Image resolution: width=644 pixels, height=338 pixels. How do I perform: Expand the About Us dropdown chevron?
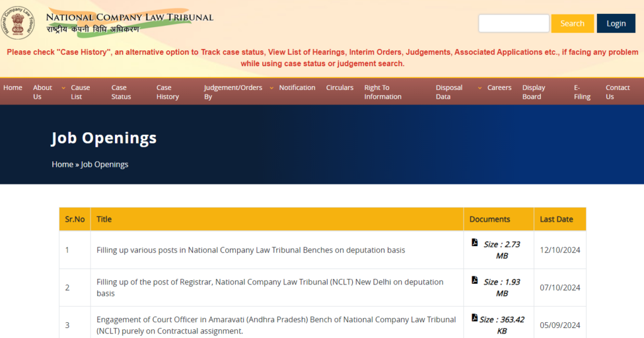pyautogui.click(x=64, y=88)
